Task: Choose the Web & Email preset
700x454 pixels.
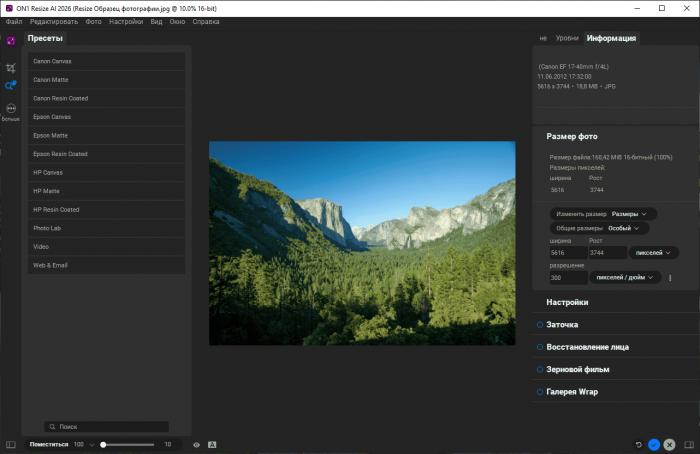Action: click(x=106, y=265)
